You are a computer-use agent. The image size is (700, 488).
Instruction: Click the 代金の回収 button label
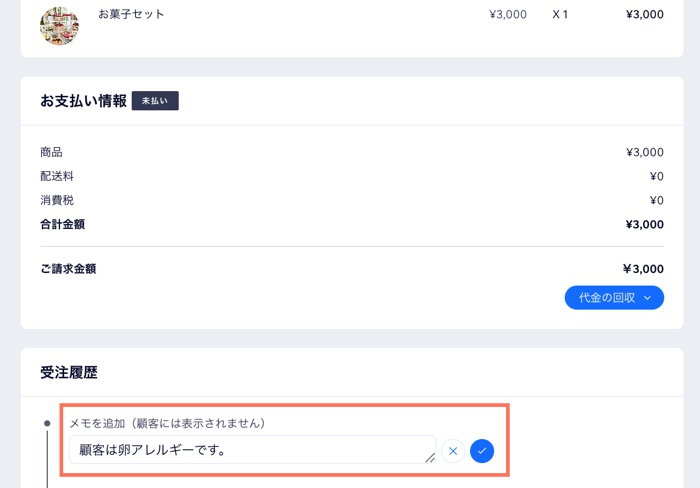606,298
